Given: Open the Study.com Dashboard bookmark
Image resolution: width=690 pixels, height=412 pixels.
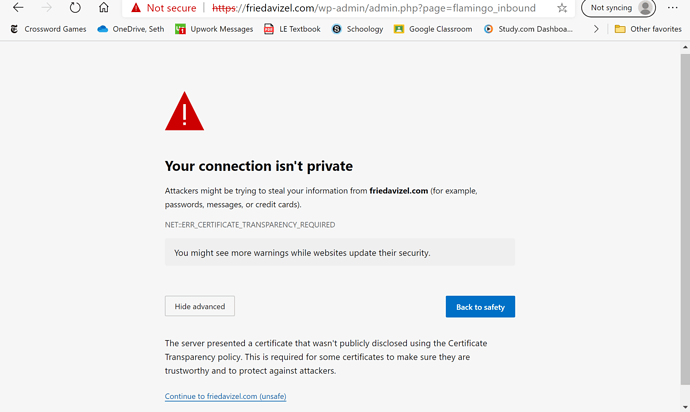Looking at the screenshot, I should pyautogui.click(x=528, y=29).
